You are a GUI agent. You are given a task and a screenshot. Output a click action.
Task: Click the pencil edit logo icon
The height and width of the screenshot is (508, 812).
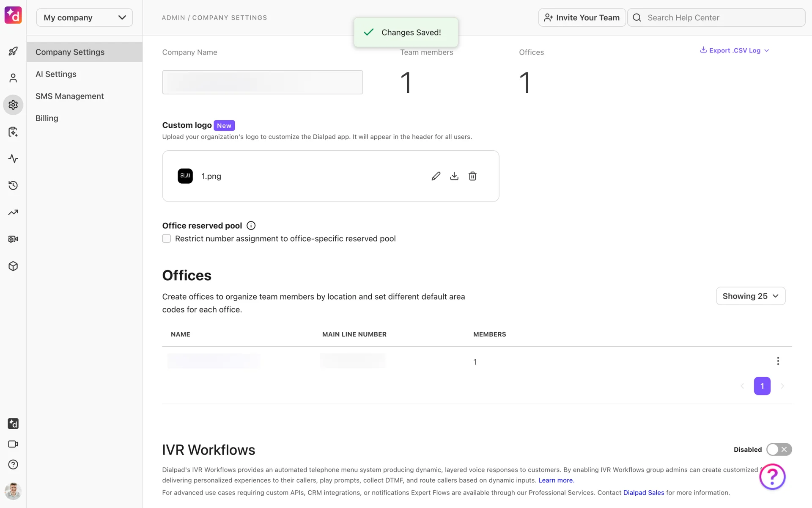(x=436, y=176)
